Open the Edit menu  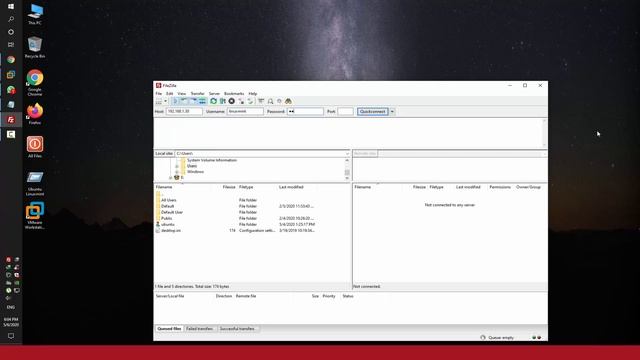coord(169,93)
